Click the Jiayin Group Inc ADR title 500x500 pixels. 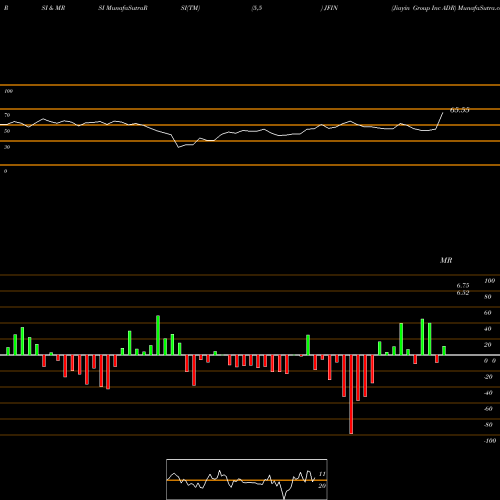[423, 8]
